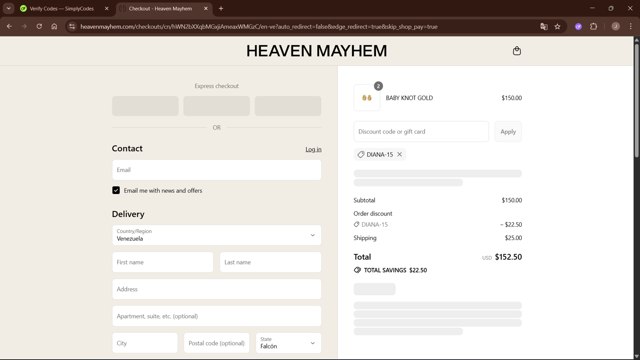Open the purple extension icon

[578, 27]
